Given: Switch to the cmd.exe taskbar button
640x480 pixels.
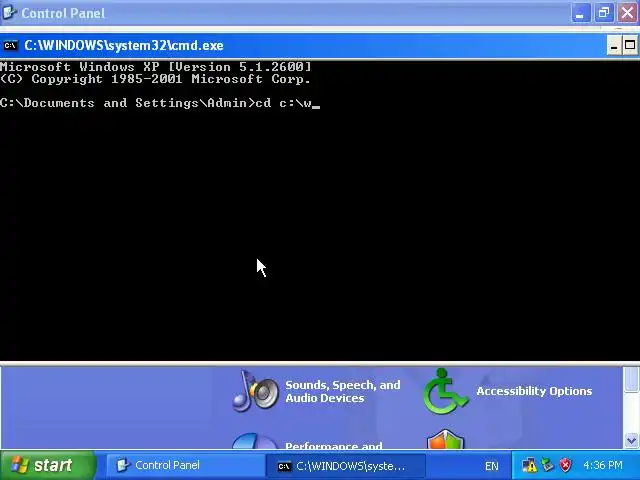Looking at the screenshot, I should coord(346,466).
